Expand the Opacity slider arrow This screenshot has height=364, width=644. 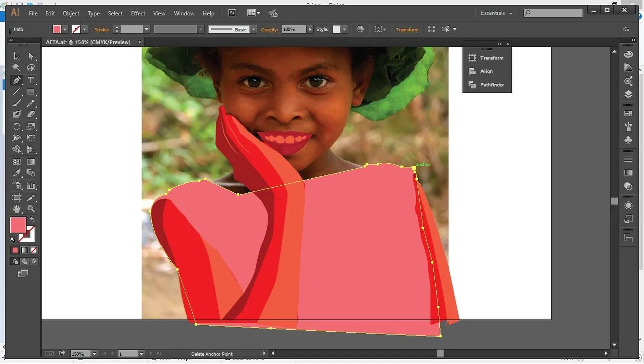310,30
